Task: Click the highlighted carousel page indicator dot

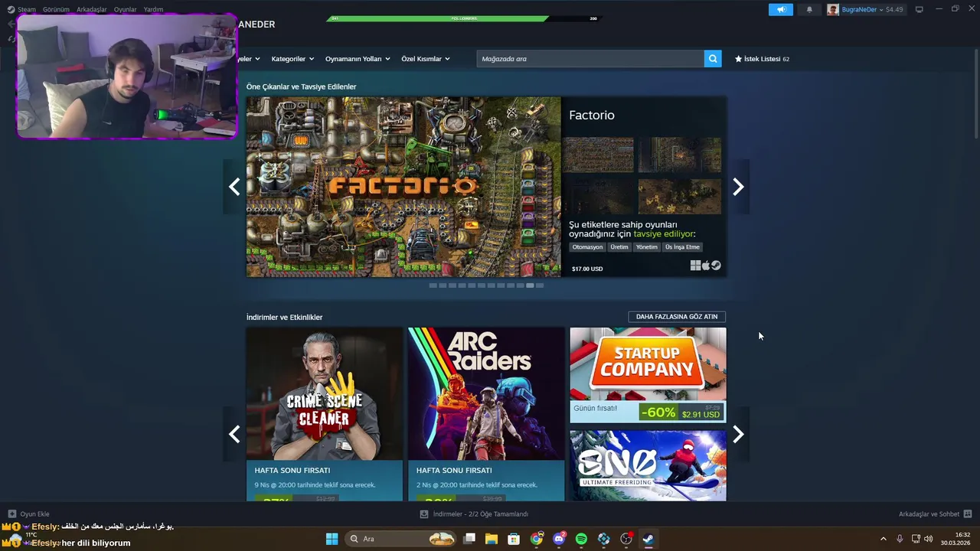Action: coord(530,285)
